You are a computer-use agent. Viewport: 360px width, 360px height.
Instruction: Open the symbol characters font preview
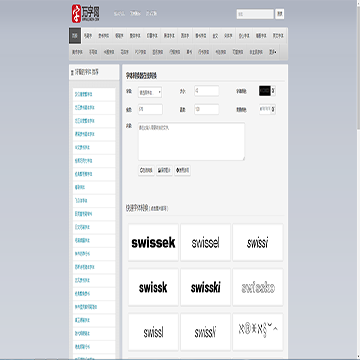(258, 332)
